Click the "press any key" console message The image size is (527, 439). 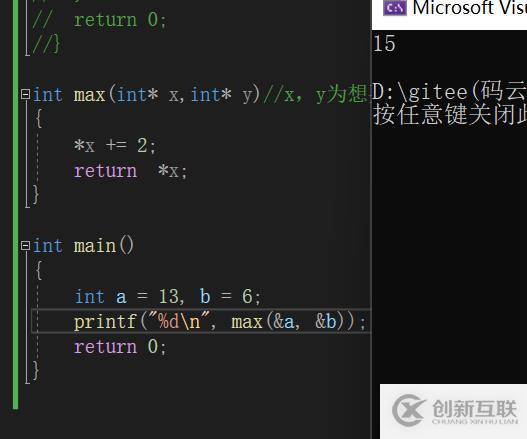click(450, 115)
